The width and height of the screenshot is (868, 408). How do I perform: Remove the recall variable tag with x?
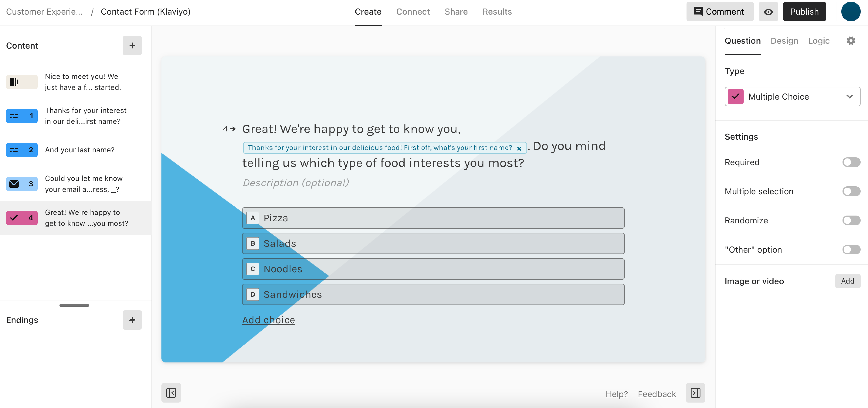tap(519, 148)
